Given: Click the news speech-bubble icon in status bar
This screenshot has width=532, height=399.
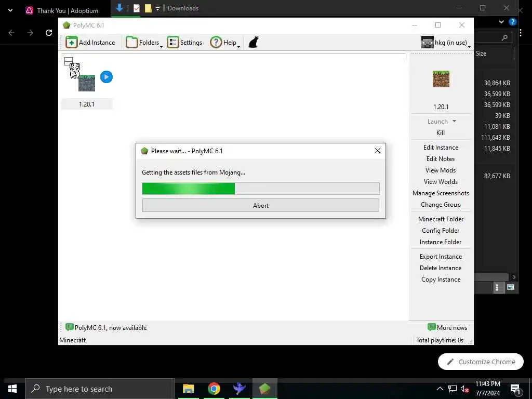Looking at the screenshot, I should (x=69, y=327).
